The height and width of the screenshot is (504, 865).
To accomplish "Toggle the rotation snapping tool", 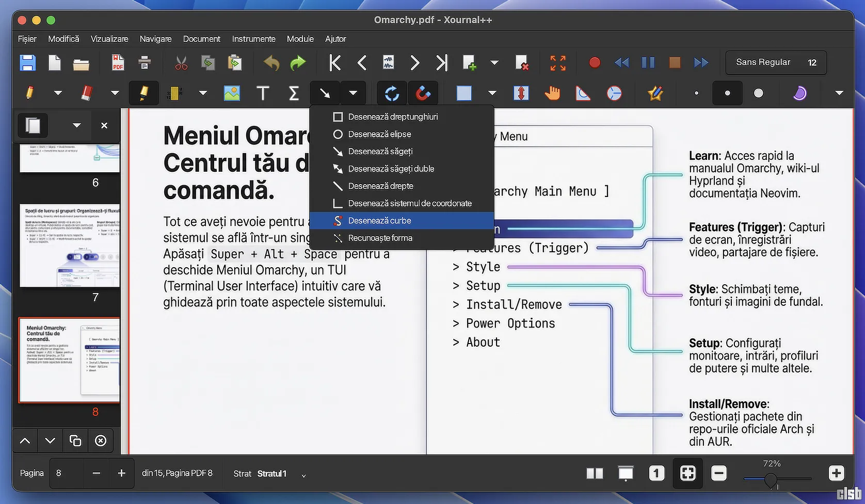I will (392, 93).
